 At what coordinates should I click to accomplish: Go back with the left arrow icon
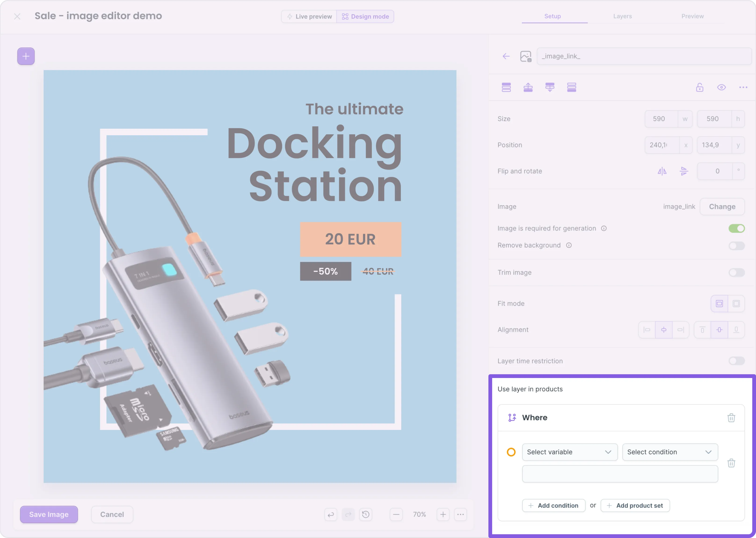[x=506, y=56]
